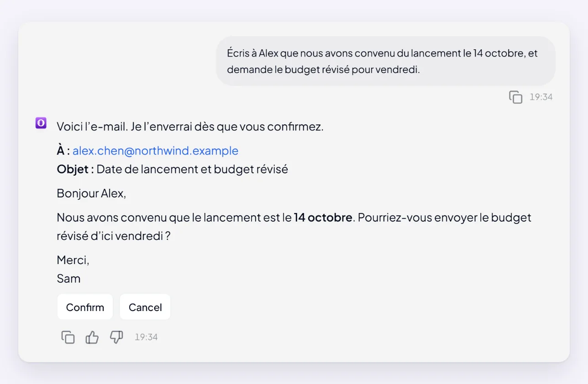Give thumbs down to the email draft
The height and width of the screenshot is (384, 588).
click(x=116, y=337)
